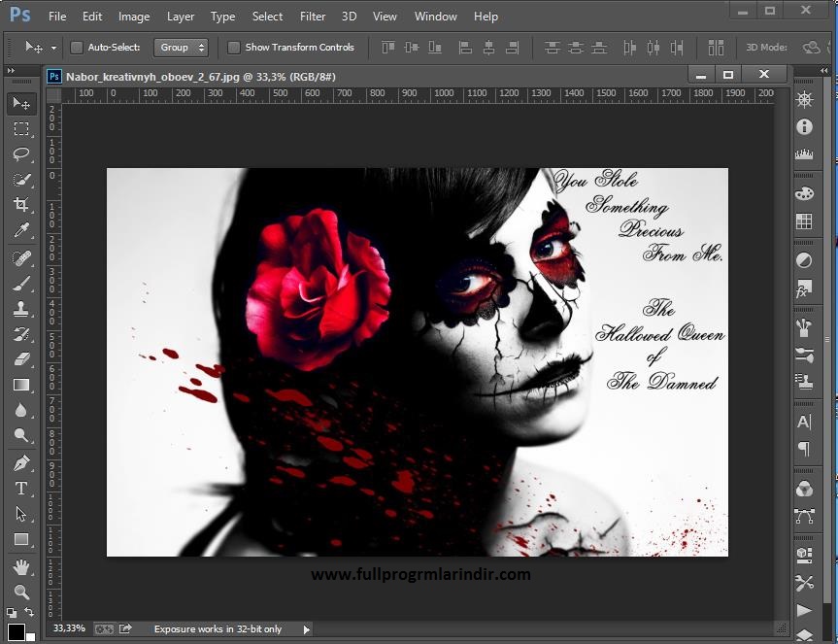Click the foreground color swatch
Viewport: 838px width, 644px height.
(x=16, y=632)
